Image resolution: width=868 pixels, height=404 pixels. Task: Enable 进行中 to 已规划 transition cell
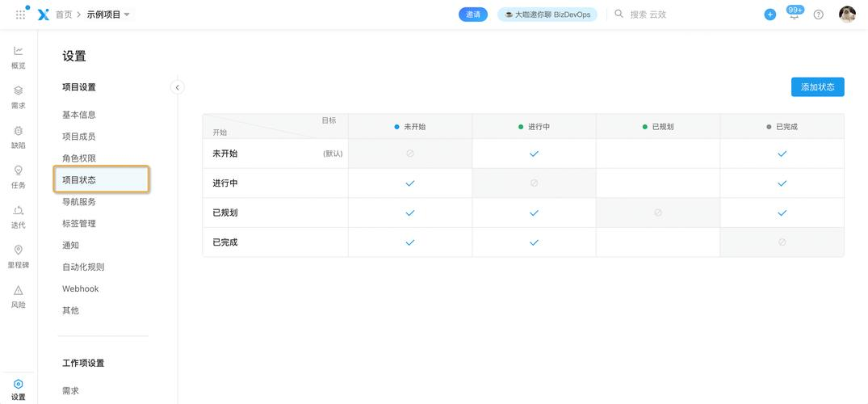[x=658, y=183]
